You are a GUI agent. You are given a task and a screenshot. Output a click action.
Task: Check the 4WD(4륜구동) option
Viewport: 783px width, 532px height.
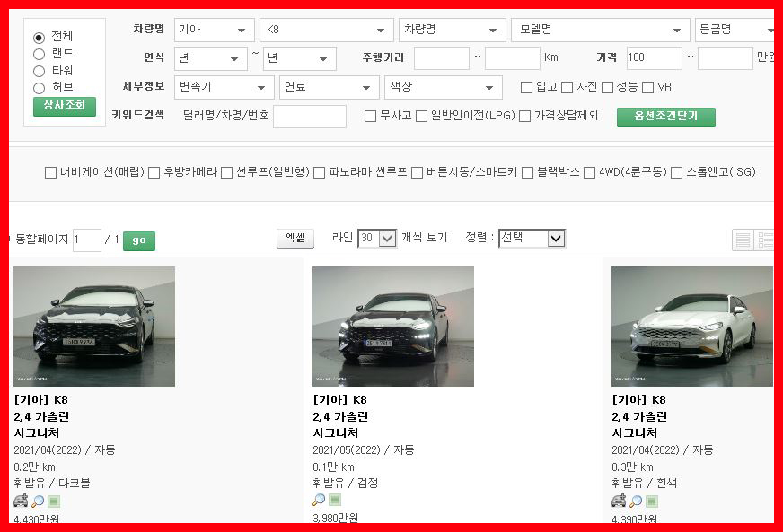tap(590, 172)
